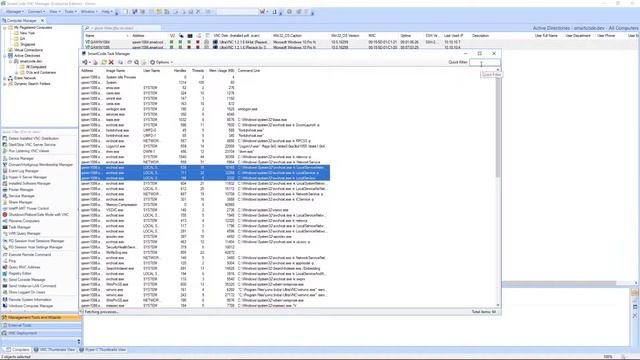This screenshot has height=360, width=640.
Task: Open Service Manager tool
Action: coord(18,196)
